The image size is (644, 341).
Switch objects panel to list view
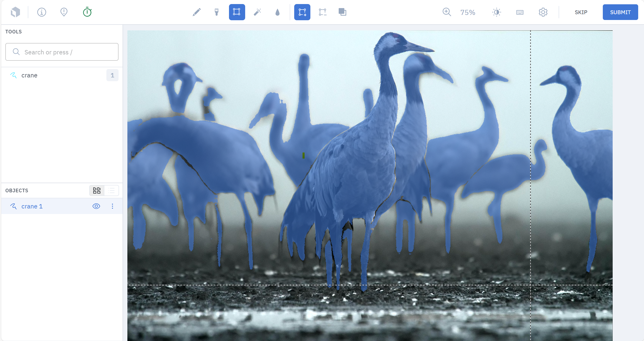pyautogui.click(x=111, y=190)
